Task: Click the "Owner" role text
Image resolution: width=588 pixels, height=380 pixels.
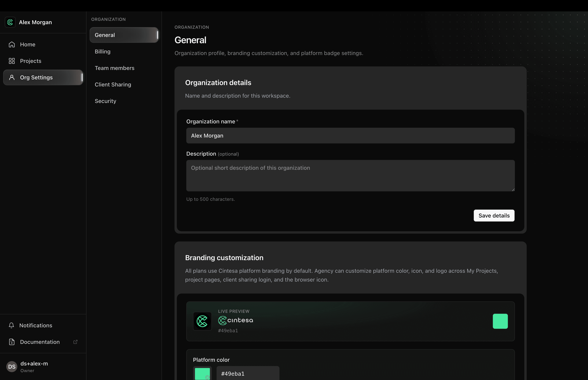Action: [27, 371]
